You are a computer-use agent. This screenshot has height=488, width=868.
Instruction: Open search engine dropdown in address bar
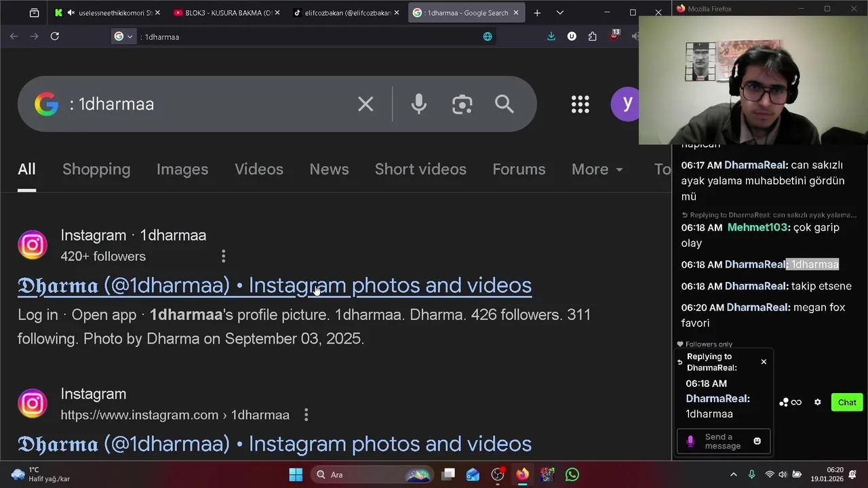pyautogui.click(x=123, y=37)
